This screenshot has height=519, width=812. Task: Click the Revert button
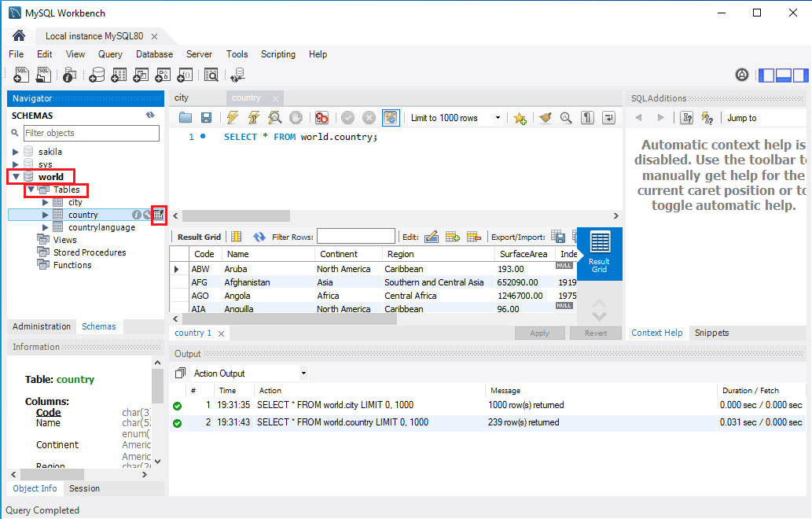596,333
